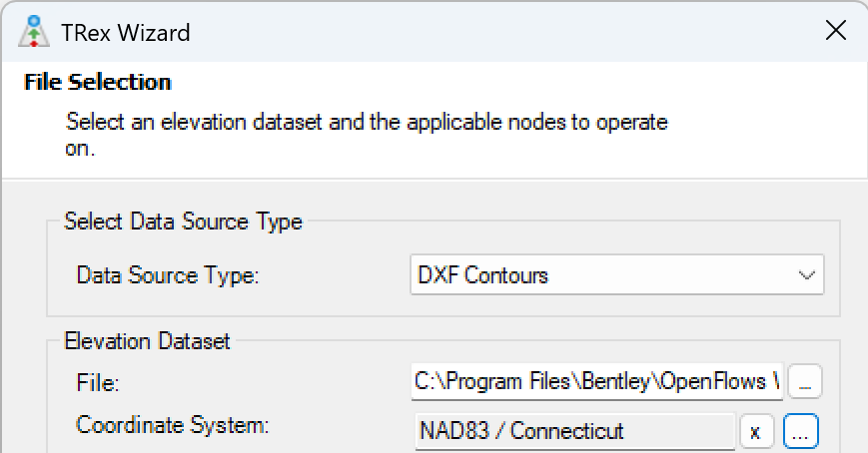
Task: Click into the File path field
Action: [596, 381]
